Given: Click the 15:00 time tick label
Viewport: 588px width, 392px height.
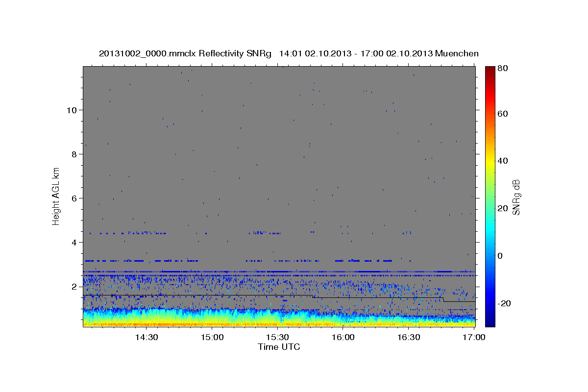Looking at the screenshot, I should point(213,338).
